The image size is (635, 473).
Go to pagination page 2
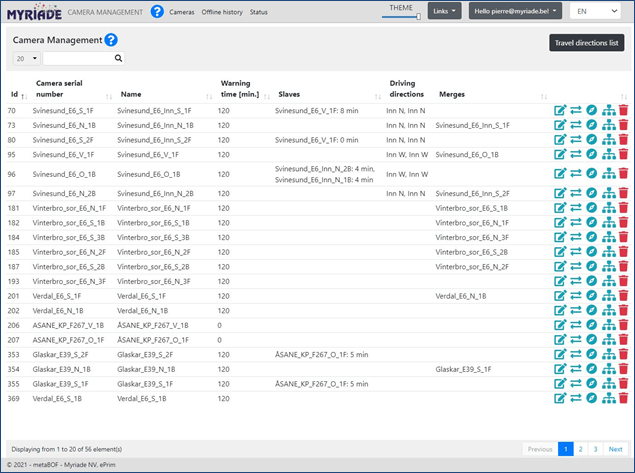click(x=581, y=450)
